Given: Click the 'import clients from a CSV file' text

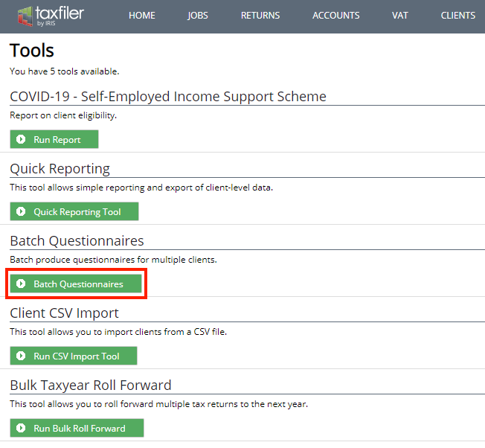Looking at the screenshot, I should (118, 332).
